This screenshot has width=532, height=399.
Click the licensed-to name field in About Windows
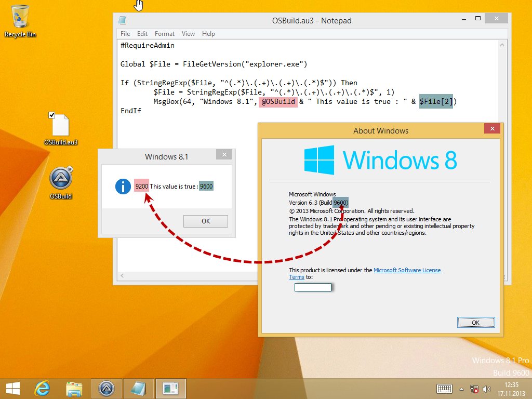pos(313,287)
